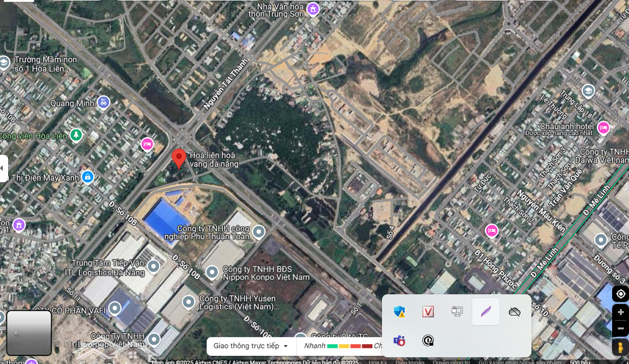Click the Quang Minh place marker

[x=104, y=103]
